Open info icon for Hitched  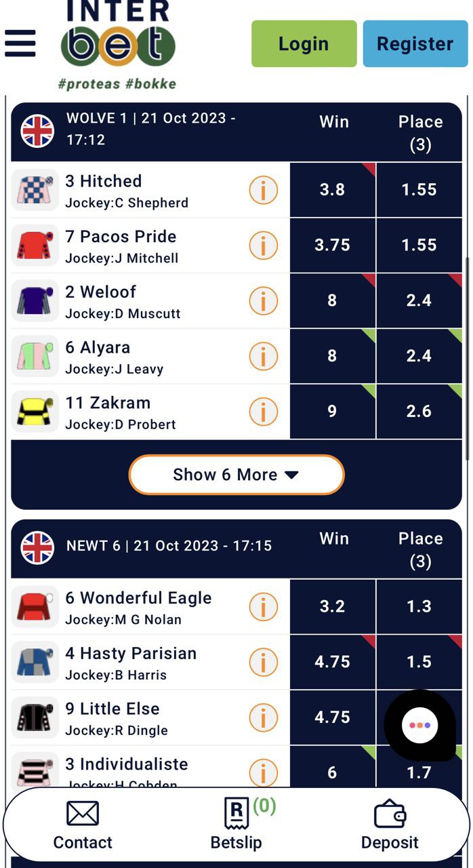point(263,191)
